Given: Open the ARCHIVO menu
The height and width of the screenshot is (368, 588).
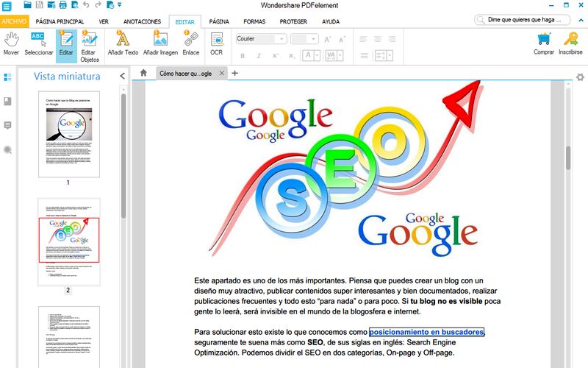Looking at the screenshot, I should 14,21.
